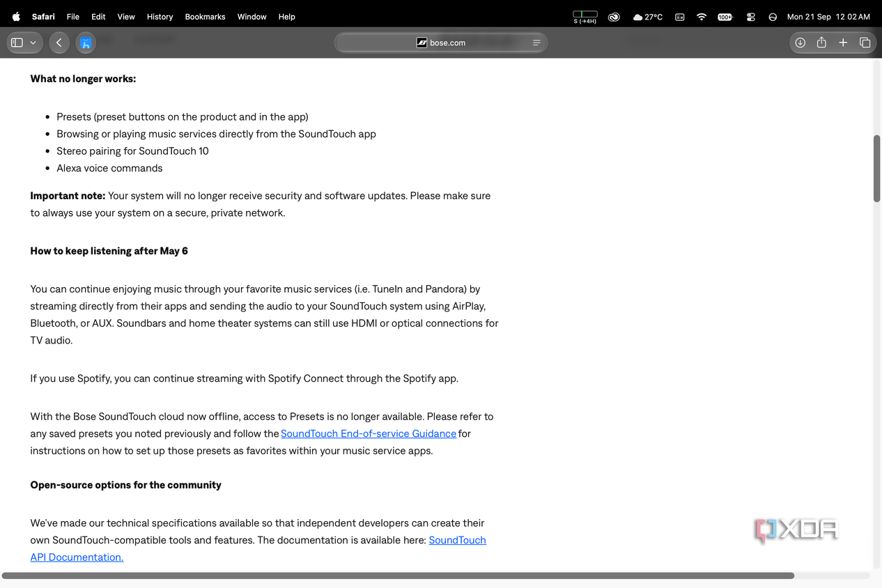The height and width of the screenshot is (588, 882).
Task: Click the vertical page scrollbar thumb
Action: click(x=876, y=168)
